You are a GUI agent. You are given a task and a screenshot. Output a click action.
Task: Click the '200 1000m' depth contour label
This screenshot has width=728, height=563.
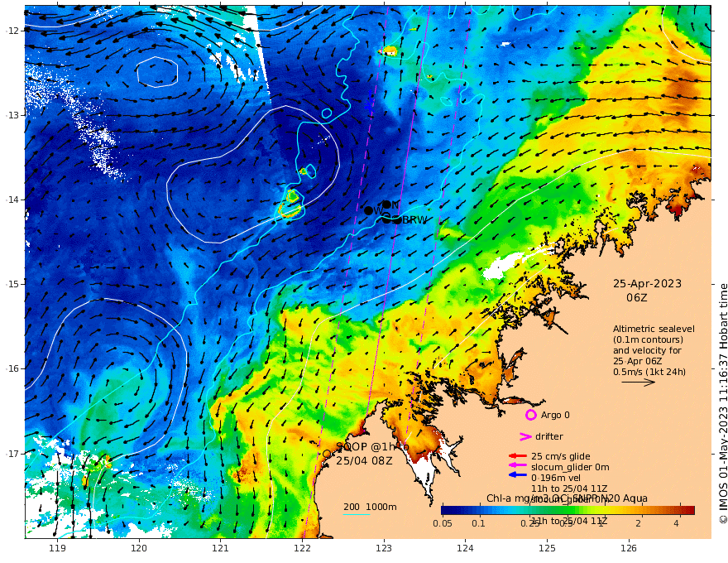click(x=370, y=507)
